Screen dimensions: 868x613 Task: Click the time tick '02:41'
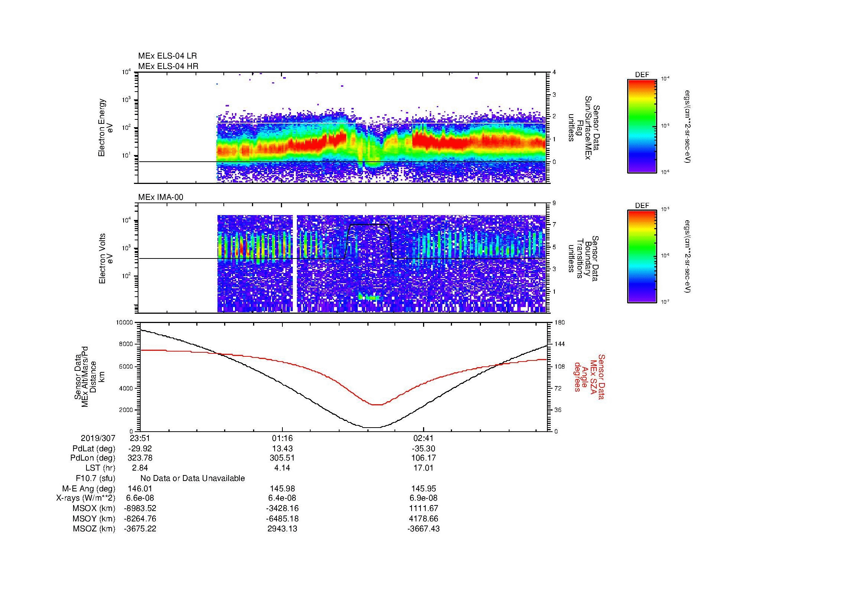[423, 438]
